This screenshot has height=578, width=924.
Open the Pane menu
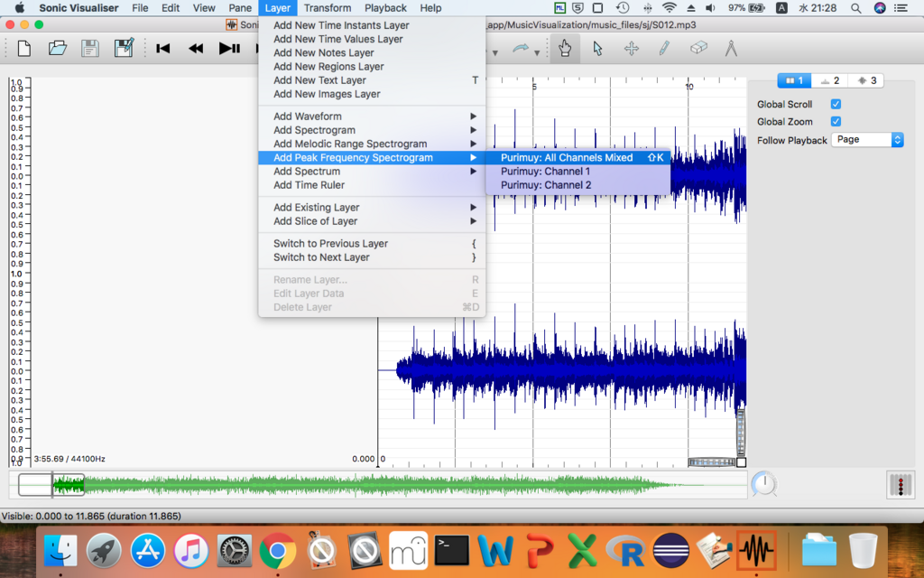coord(240,7)
